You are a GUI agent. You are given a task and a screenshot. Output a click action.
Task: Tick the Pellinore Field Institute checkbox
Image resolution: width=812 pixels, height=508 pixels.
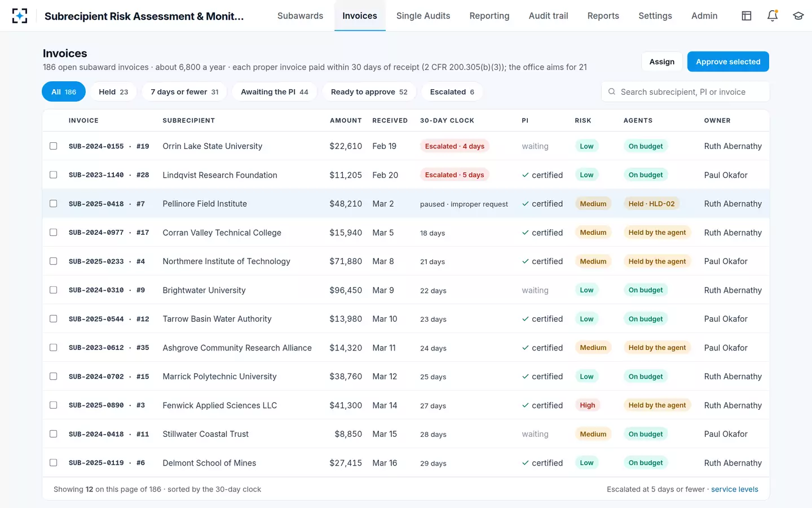coord(54,204)
